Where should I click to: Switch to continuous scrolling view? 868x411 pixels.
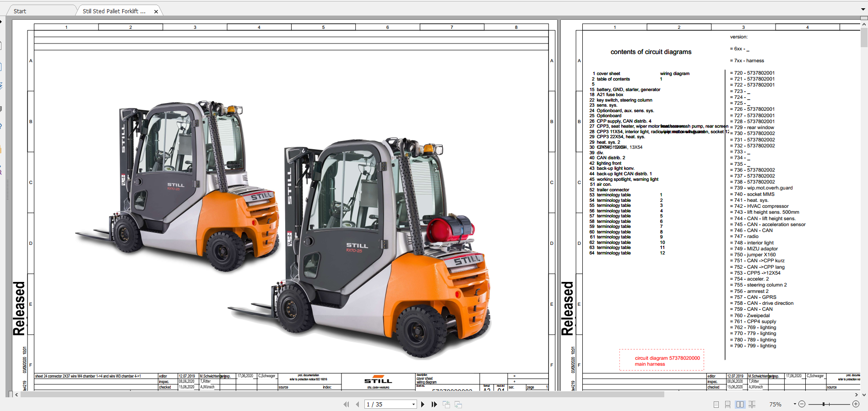(727, 404)
